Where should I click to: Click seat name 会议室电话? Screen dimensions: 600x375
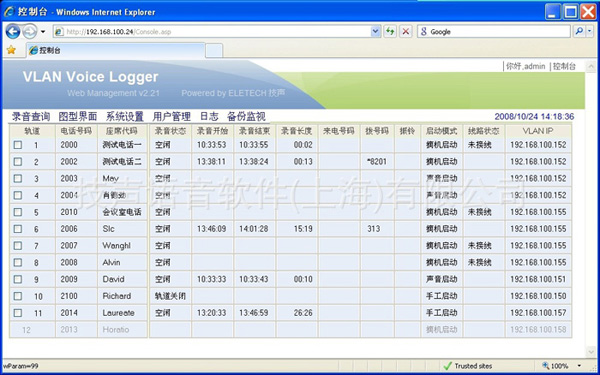pyautogui.click(x=122, y=212)
